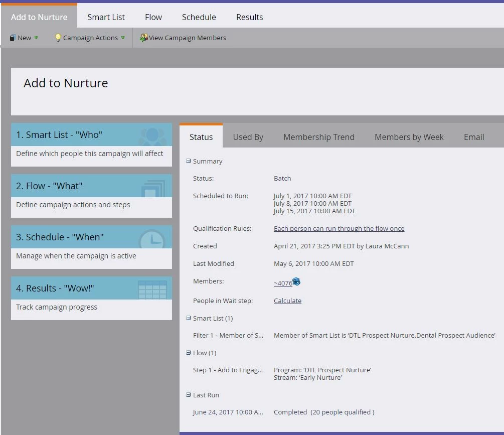Click the Program 'DTL Prospect Nurture' text
The height and width of the screenshot is (435, 504).
pos(323,370)
